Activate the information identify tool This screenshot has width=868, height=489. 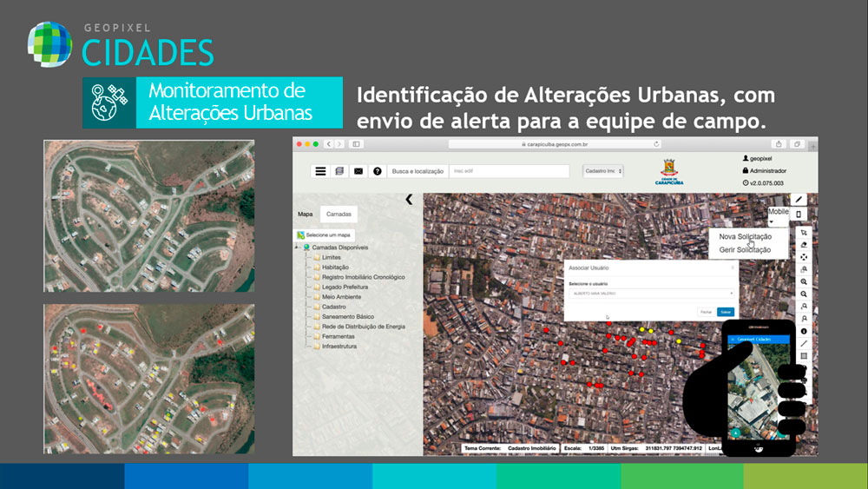tap(804, 331)
